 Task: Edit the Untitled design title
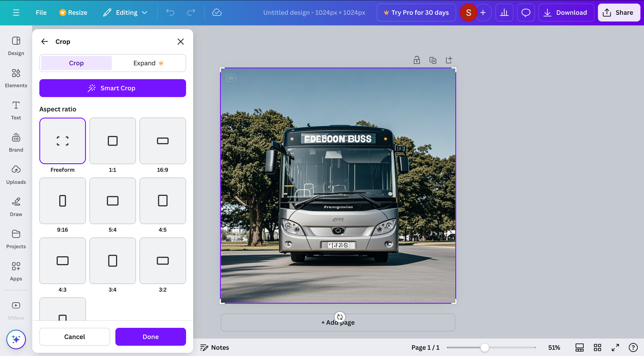(314, 13)
